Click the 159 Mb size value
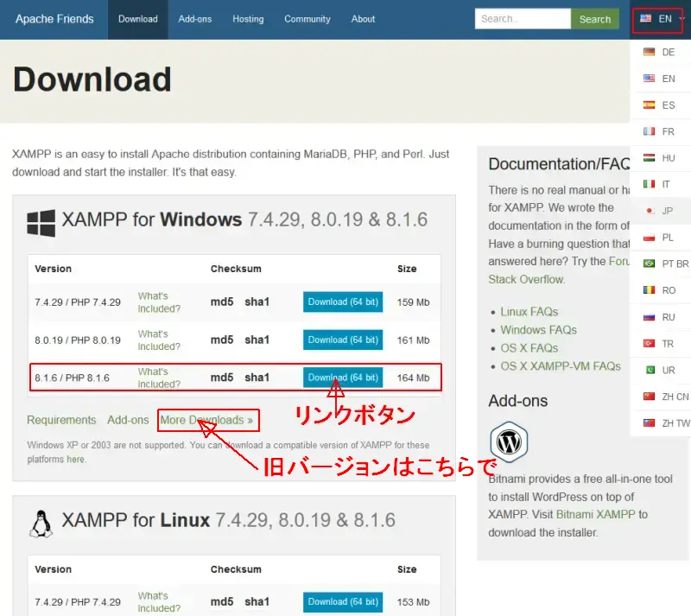The height and width of the screenshot is (616, 691). (x=413, y=302)
